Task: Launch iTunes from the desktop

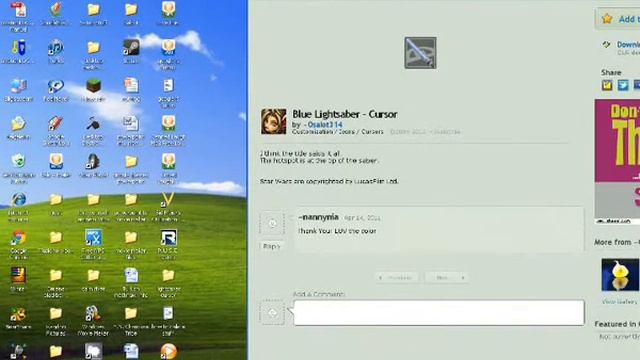Action: (56, 48)
